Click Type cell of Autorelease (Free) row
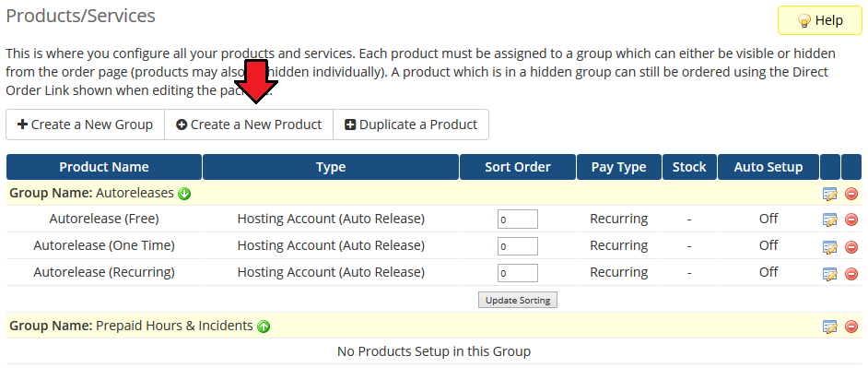 coord(331,219)
